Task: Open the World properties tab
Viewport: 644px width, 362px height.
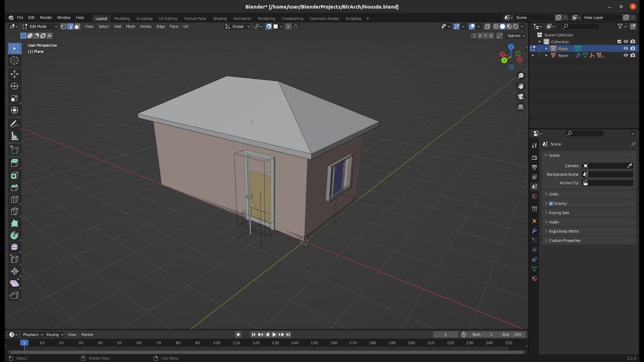Action: 534,196
